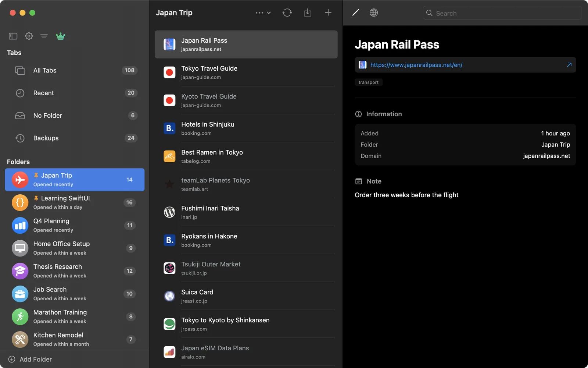Click the Added value 1 hour ago
Viewport: 588px width, 368px height.
click(555, 133)
